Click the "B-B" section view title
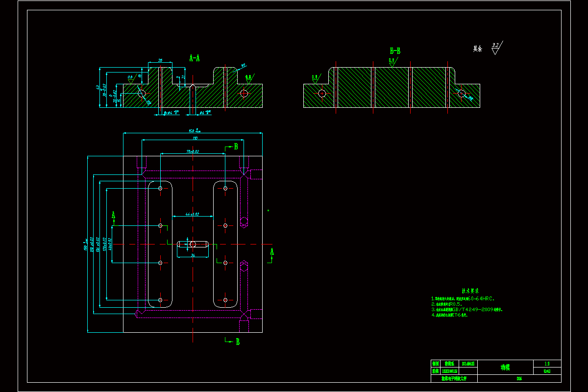Screen dimensions: 588x392 click(x=395, y=51)
